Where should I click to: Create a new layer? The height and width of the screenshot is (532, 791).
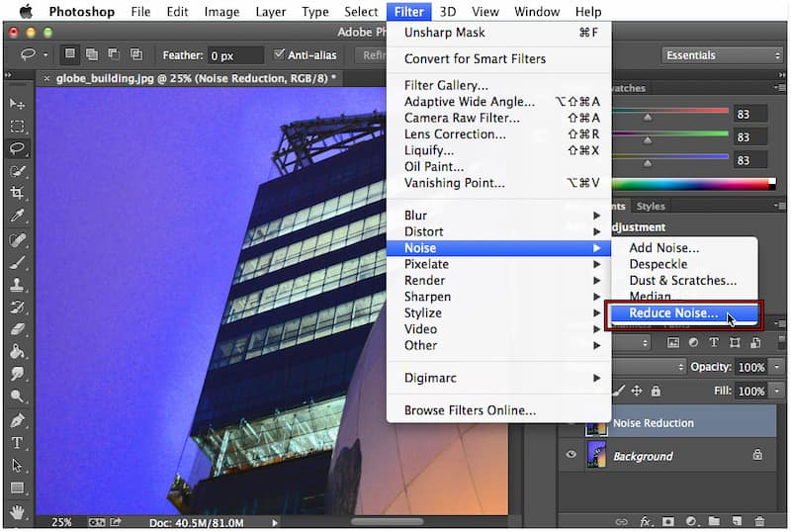coord(737,521)
